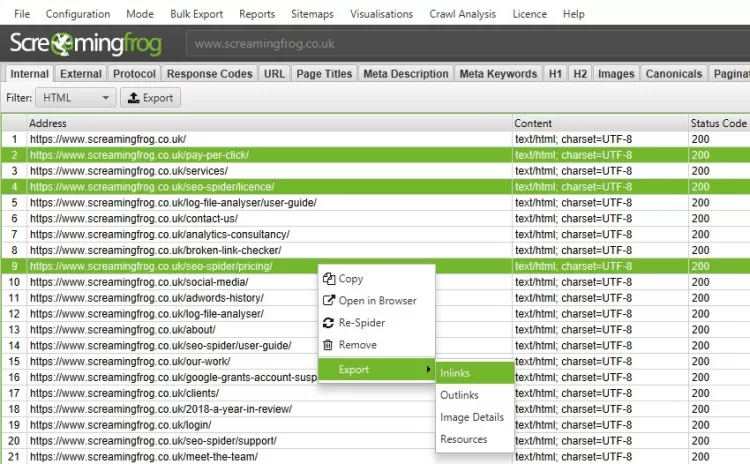Choose Outlinks in the Export submenu
Screen dimensions: 750x464
pos(459,395)
